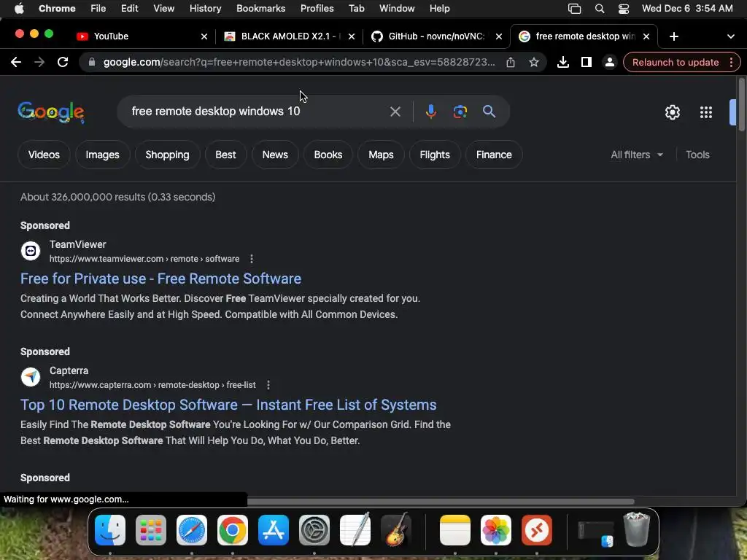Image resolution: width=747 pixels, height=560 pixels.
Task: Launch GarageBand from the Dock
Action: pyautogui.click(x=396, y=530)
